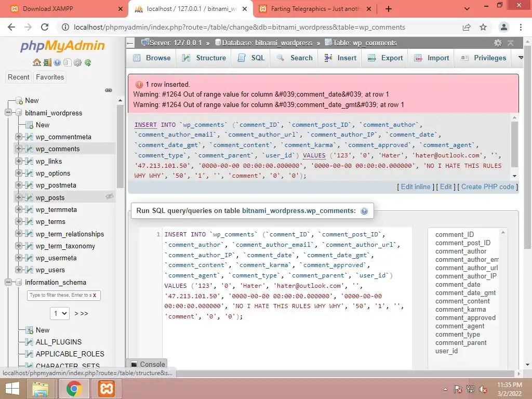Viewport: 532px width, 399px height.
Task: Clear the table filter with red X
Action: [95, 295]
